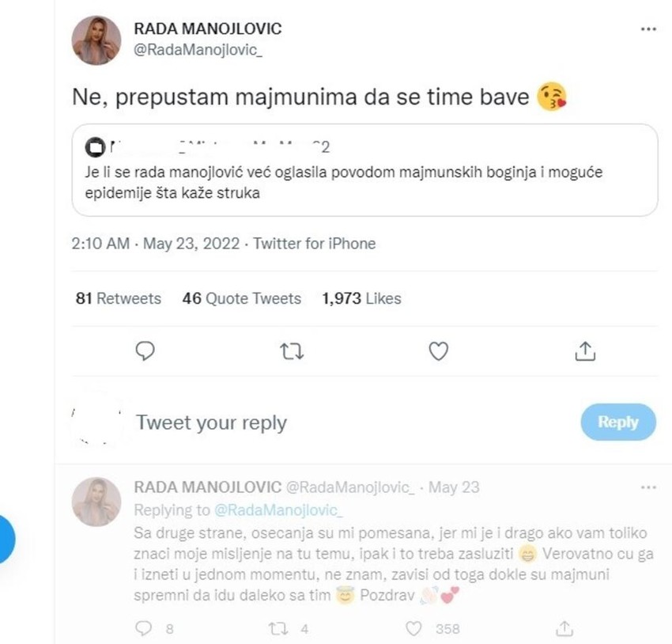
Task: Open RADA MANOJLOVIC profile picture at top
Action: point(96,40)
